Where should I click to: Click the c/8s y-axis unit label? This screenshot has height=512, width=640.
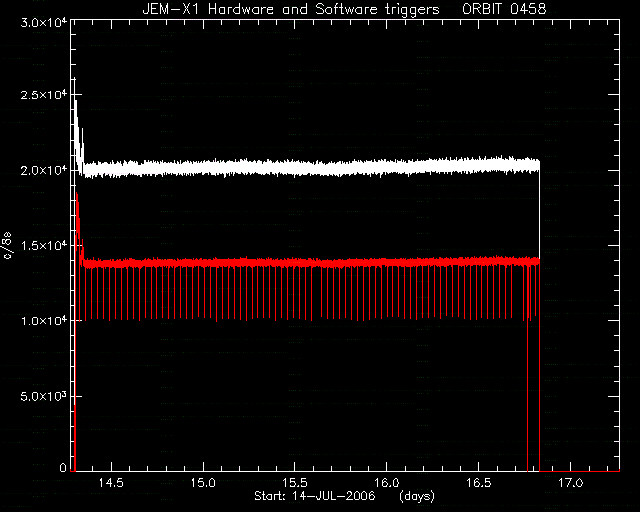tap(8, 246)
